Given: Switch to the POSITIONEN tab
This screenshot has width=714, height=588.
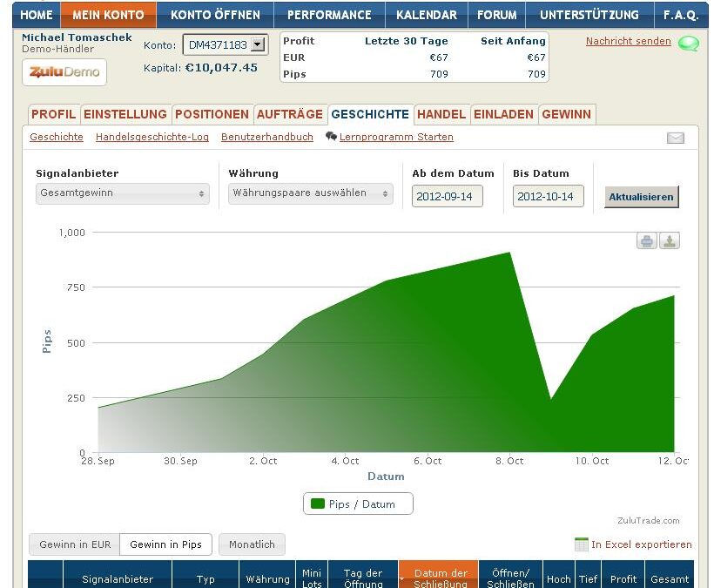Looking at the screenshot, I should pyautogui.click(x=212, y=114).
